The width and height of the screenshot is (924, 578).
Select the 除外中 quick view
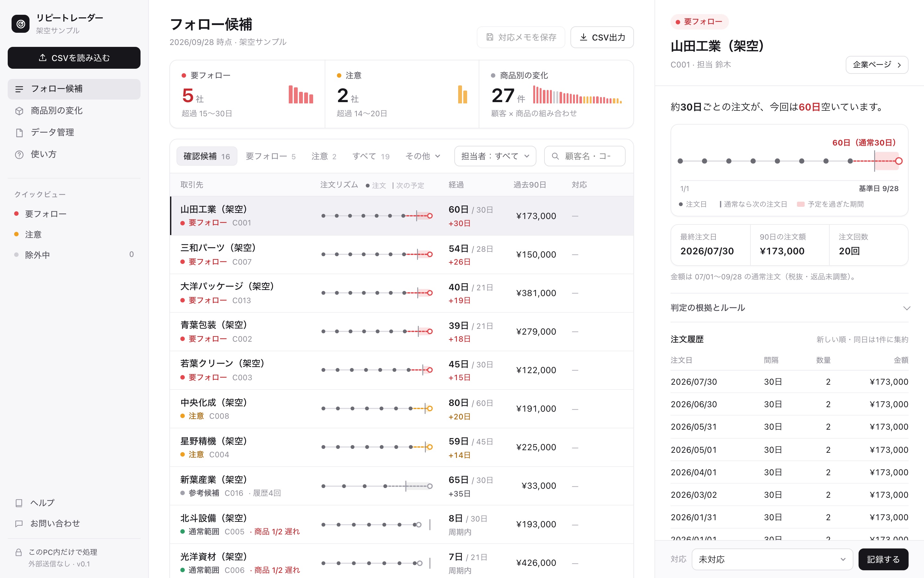tap(74, 255)
